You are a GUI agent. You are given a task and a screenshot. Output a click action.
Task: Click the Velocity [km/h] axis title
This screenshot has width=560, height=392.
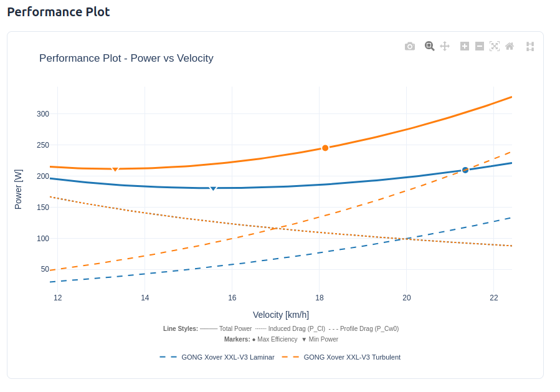point(280,315)
